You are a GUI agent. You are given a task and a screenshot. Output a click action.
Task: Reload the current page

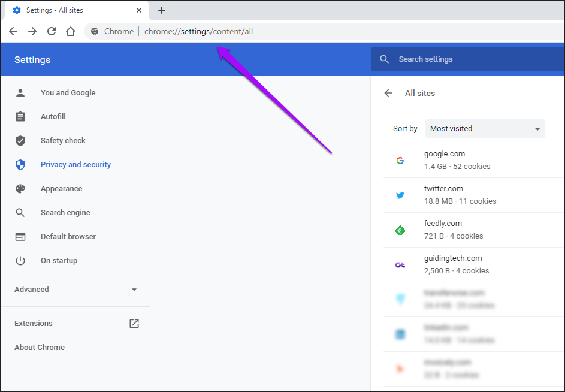point(51,31)
